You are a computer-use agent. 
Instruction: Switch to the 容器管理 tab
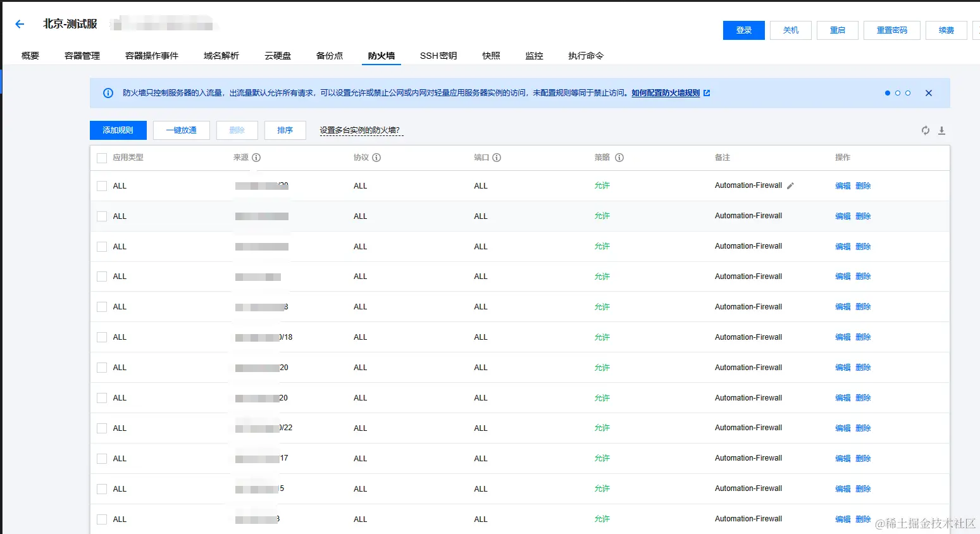point(82,56)
